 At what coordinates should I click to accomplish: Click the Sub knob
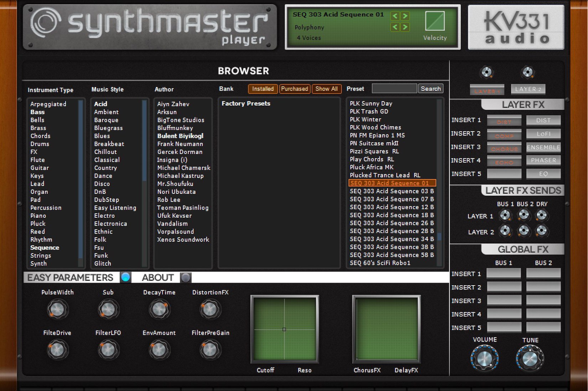click(108, 309)
